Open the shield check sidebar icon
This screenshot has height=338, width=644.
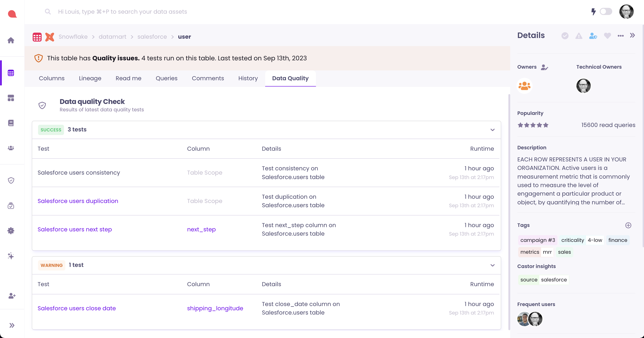pyautogui.click(x=11, y=180)
